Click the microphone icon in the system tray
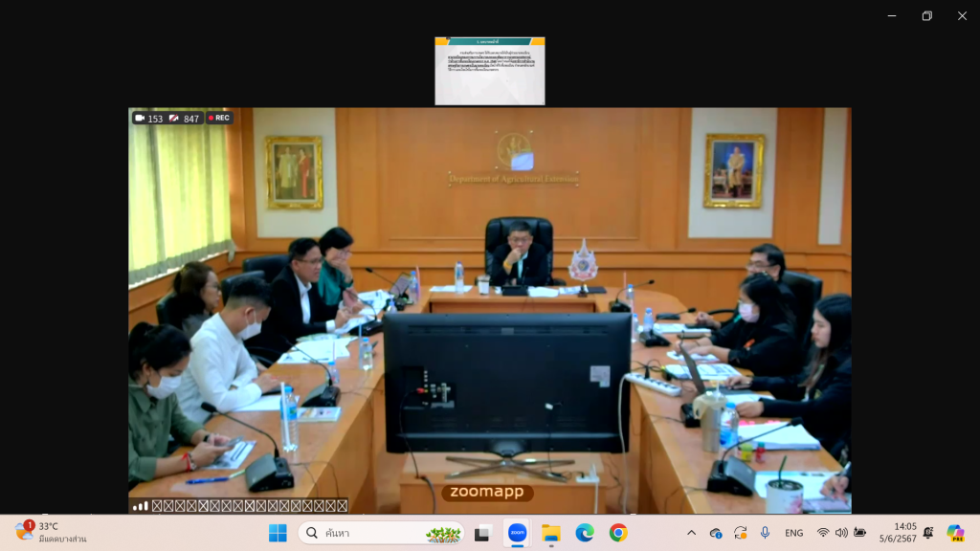Image resolution: width=980 pixels, height=551 pixels. coord(765,533)
